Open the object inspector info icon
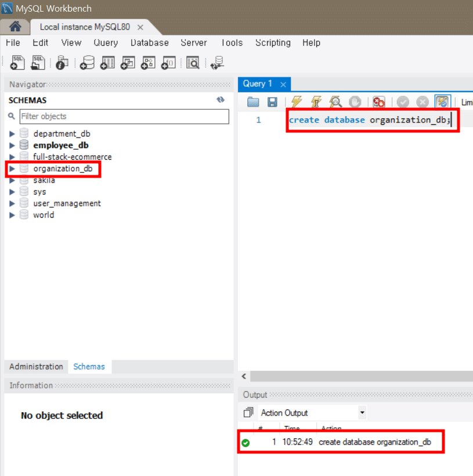This screenshot has width=473, height=476. click(x=62, y=63)
